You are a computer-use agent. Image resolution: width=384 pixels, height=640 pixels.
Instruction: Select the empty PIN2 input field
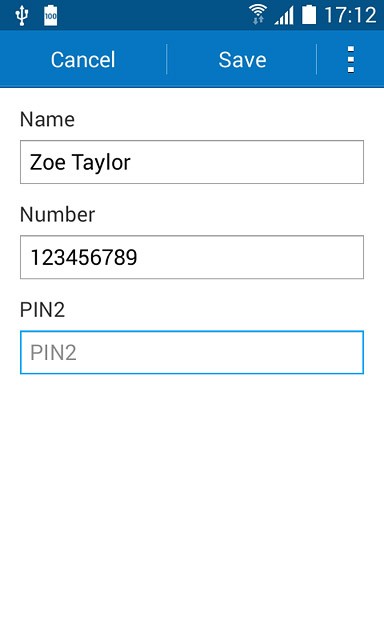(x=192, y=353)
